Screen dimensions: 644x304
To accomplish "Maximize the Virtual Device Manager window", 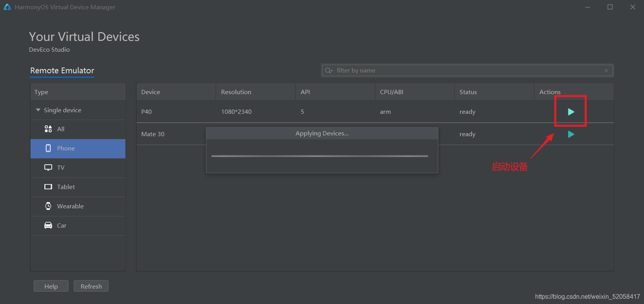I will 610,7.
